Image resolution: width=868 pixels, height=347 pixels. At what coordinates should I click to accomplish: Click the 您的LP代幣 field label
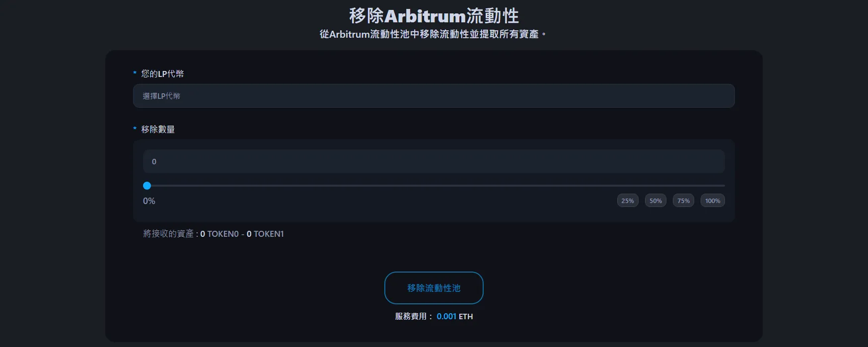(x=162, y=73)
